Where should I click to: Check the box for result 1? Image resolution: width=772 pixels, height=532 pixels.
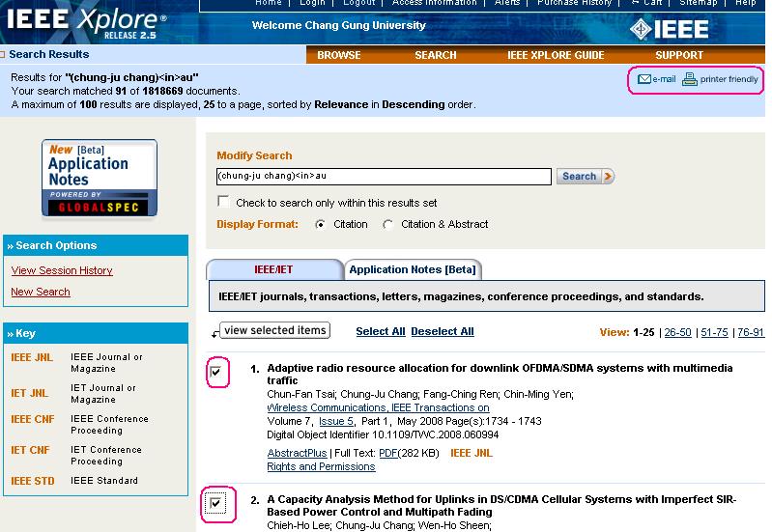[215, 372]
